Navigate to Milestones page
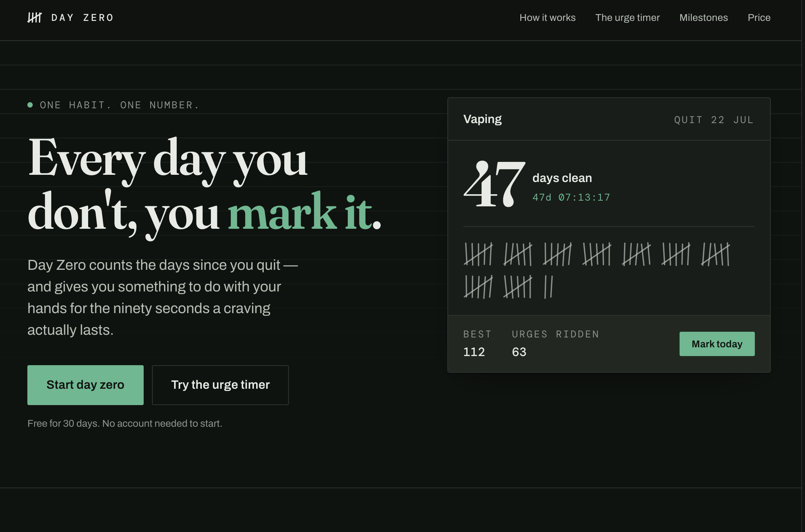Viewport: 805px width, 532px height. 704,17
